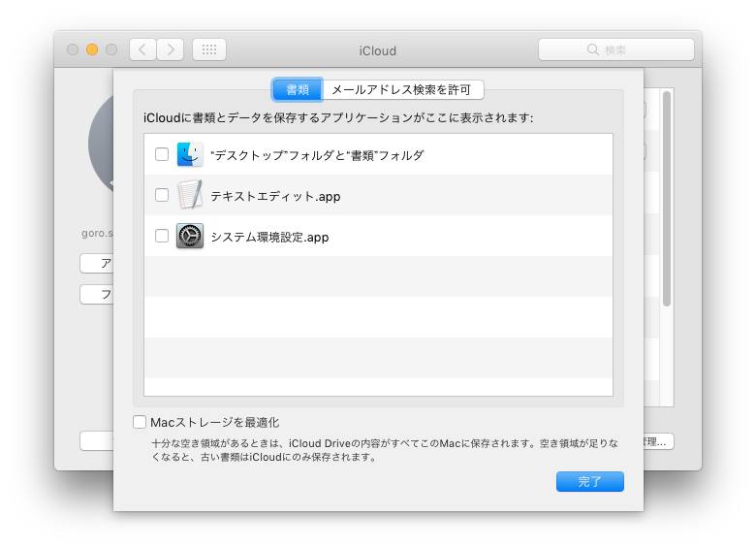Switch to the 書類 tab
This screenshot has height=548, width=756.
(298, 90)
